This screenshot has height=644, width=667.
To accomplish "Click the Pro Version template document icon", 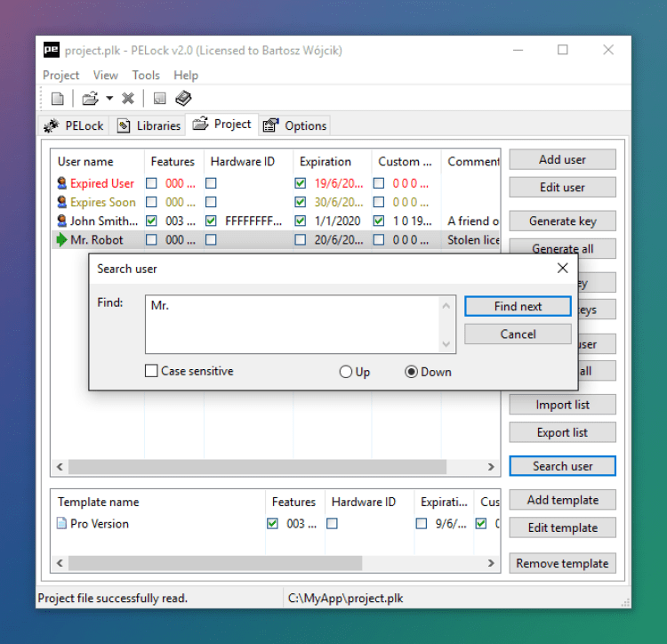I will tap(61, 523).
